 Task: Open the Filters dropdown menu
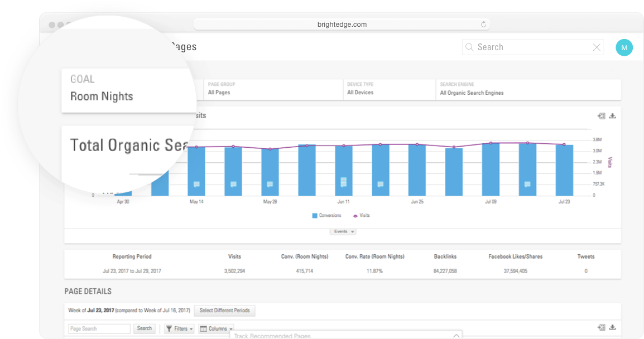(180, 329)
